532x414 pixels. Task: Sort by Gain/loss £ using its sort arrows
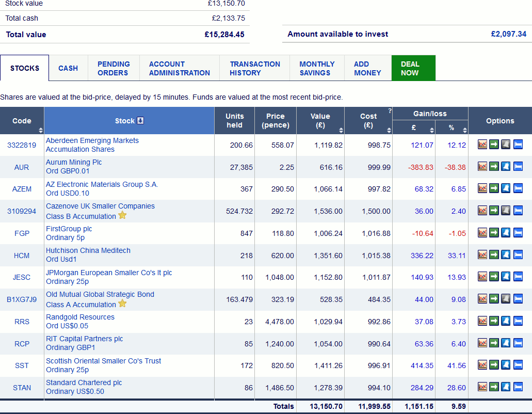pyautogui.click(x=431, y=130)
